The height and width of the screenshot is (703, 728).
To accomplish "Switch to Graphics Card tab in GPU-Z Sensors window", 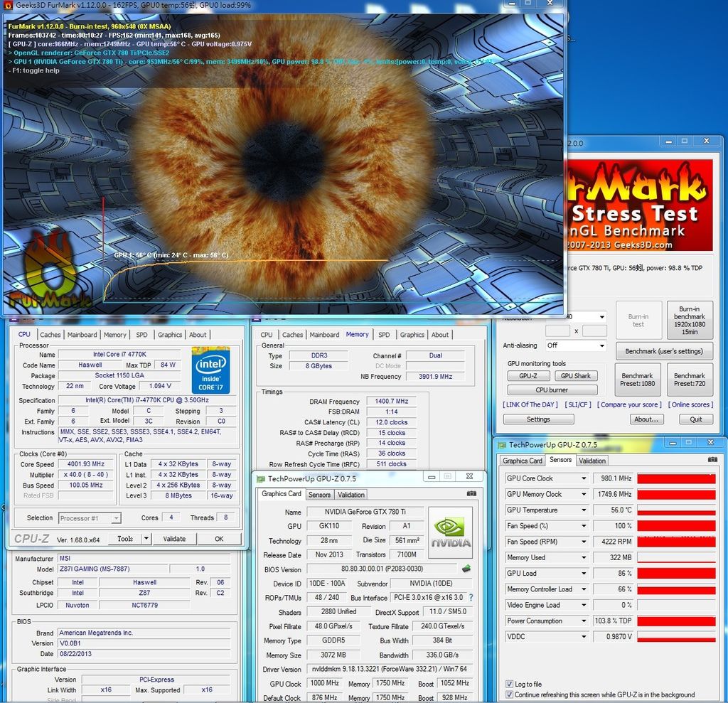I will click(523, 461).
